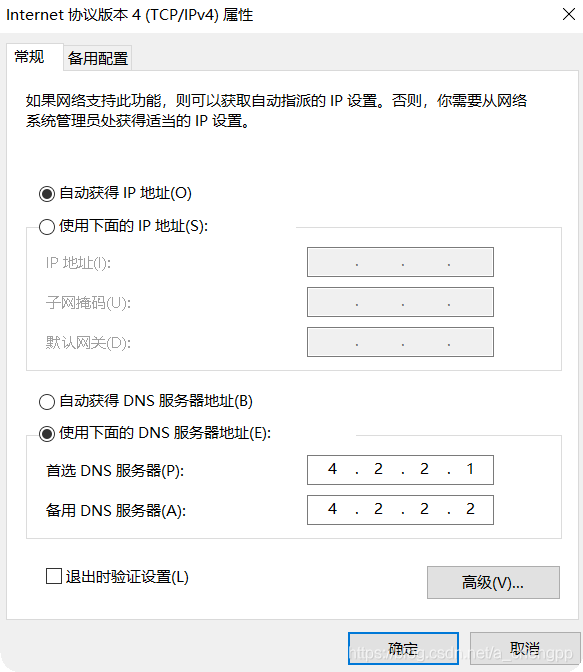Select the 常规 tab
The width and height of the screenshot is (583, 672).
tap(29, 57)
